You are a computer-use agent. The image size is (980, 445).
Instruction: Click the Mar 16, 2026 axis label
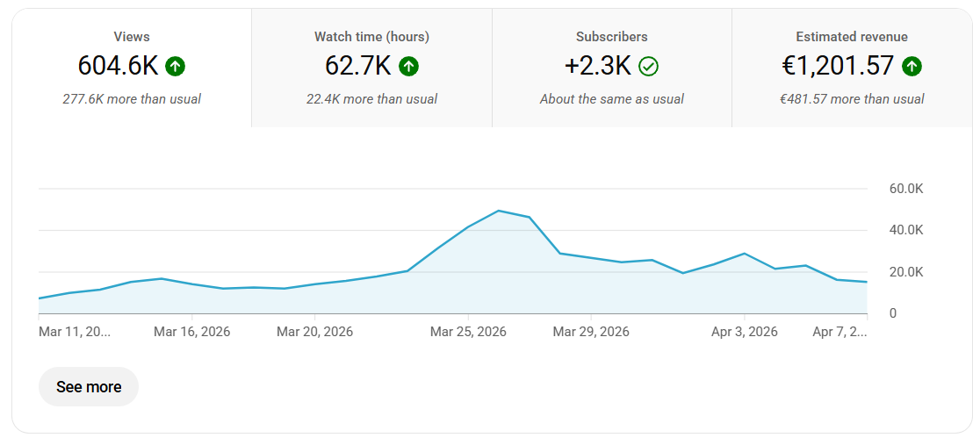(x=192, y=331)
